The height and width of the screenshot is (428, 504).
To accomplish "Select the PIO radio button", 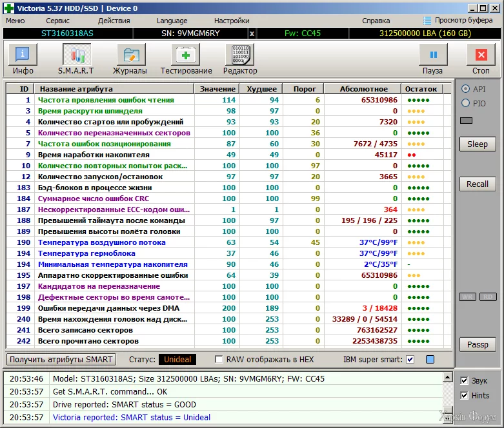I will tap(465, 103).
